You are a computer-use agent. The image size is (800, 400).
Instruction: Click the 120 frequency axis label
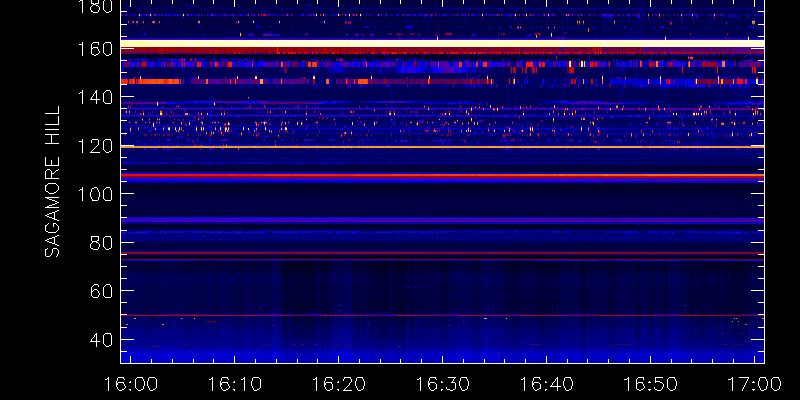coord(96,146)
